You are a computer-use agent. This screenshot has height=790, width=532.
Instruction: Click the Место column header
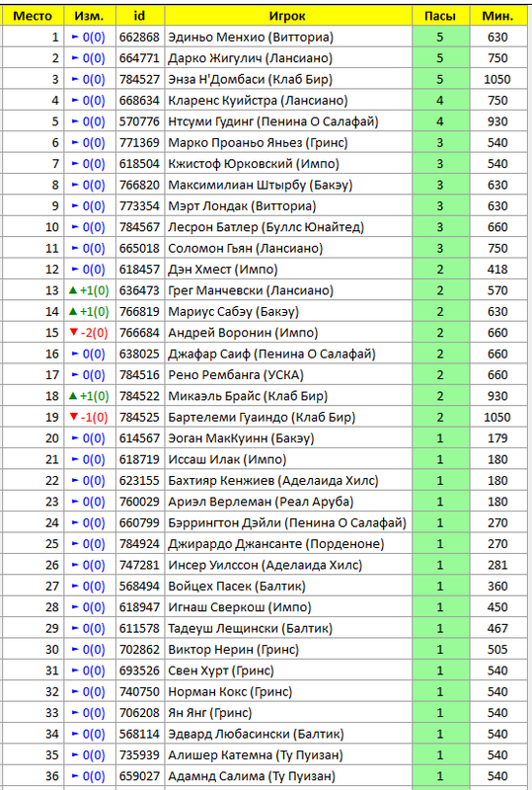click(x=33, y=16)
